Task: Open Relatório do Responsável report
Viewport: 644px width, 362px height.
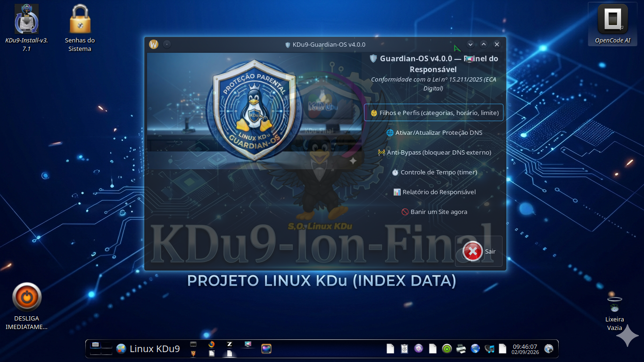Action: pyautogui.click(x=434, y=192)
